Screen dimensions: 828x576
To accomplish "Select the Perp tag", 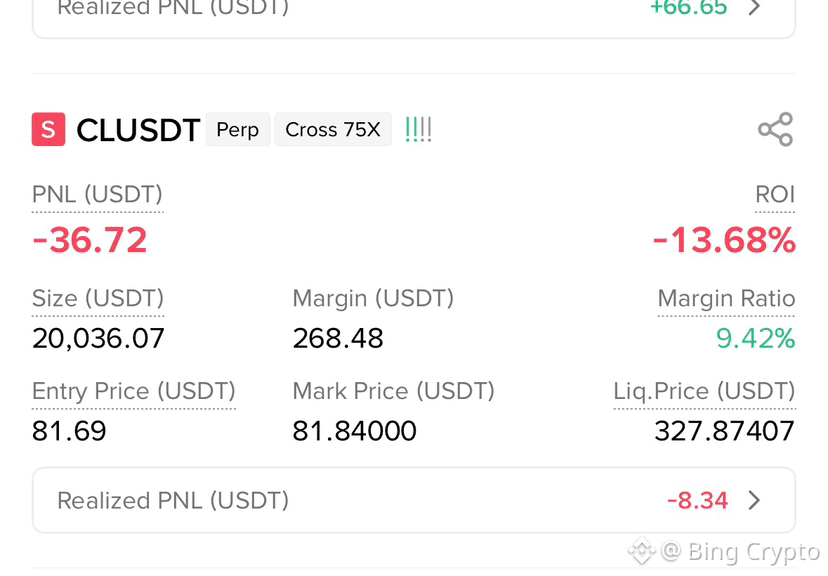I will (238, 129).
